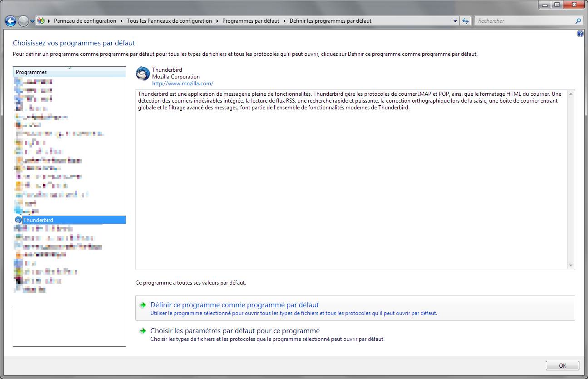This screenshot has height=379, width=588.
Task: Go back with the blue Back arrow
Action: 10,21
